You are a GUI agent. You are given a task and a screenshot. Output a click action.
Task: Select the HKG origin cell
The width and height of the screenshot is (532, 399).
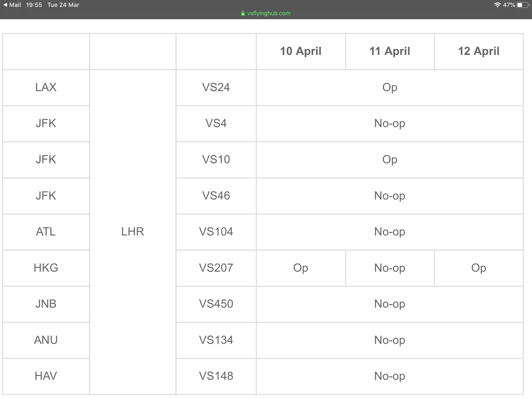pyautogui.click(x=46, y=268)
